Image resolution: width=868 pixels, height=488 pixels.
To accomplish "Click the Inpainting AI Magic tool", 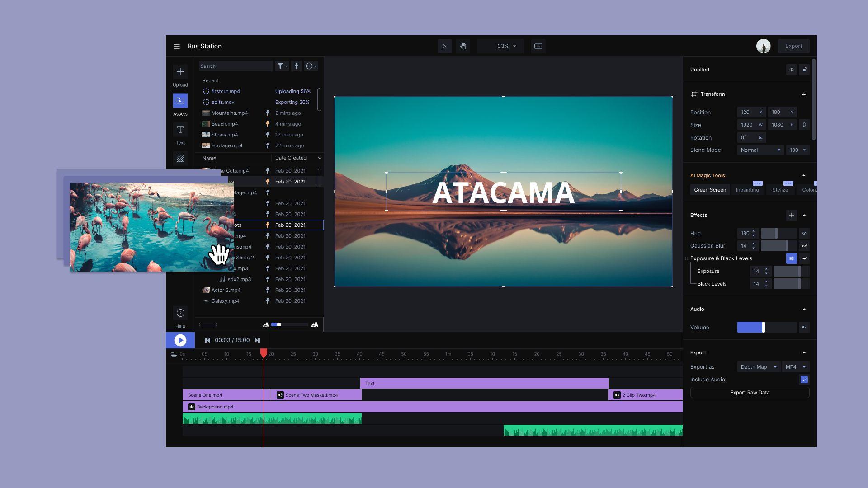I will (x=747, y=189).
